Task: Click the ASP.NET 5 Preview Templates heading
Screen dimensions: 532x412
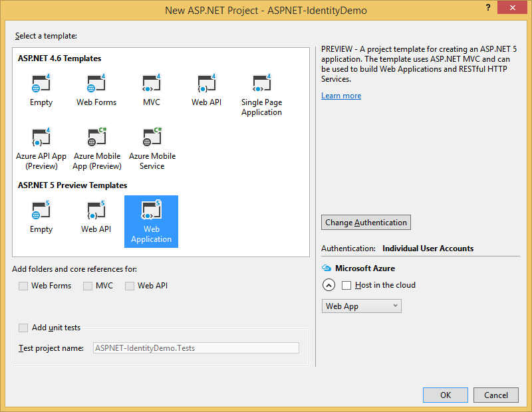Action: 72,185
